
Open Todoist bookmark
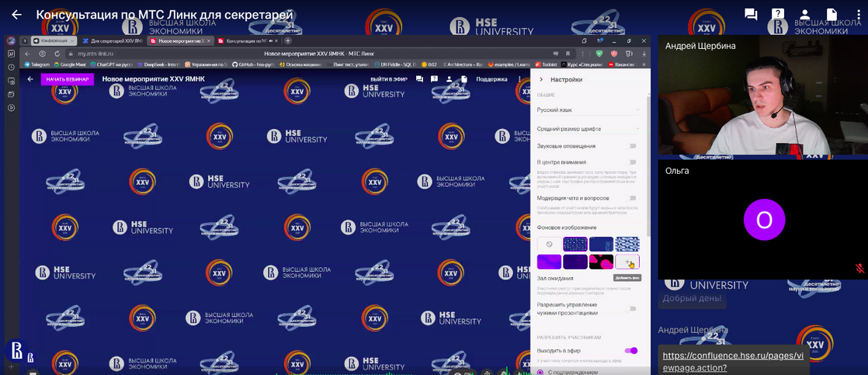(x=545, y=64)
